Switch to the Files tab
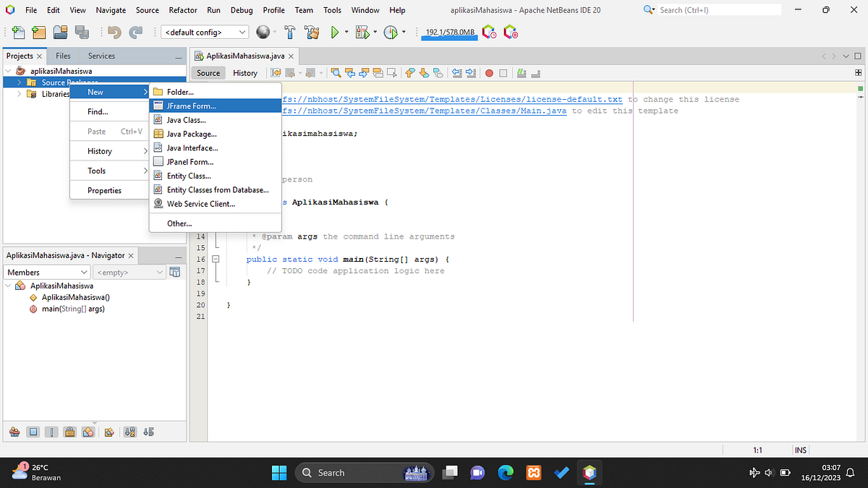Screen dimensions: 868x488 (64, 56)
